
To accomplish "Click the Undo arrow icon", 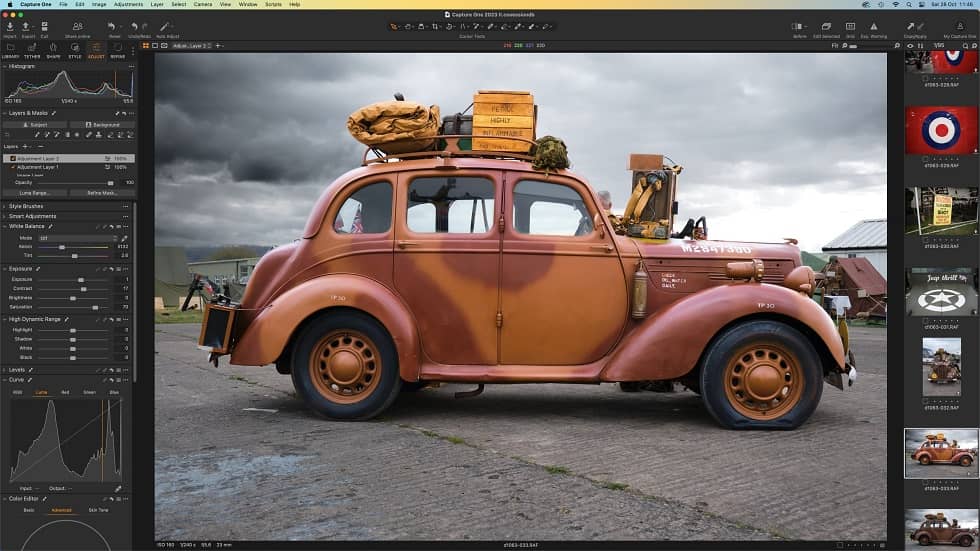I will click(x=134, y=27).
